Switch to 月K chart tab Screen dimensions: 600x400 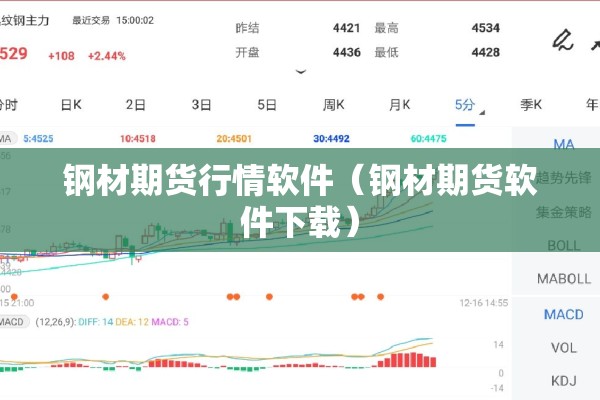point(399,104)
